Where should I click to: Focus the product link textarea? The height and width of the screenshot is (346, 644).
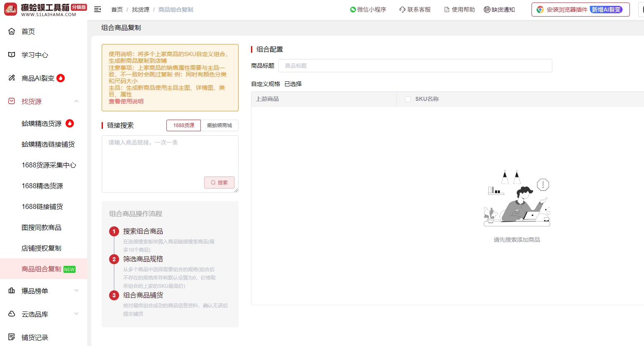click(170, 164)
